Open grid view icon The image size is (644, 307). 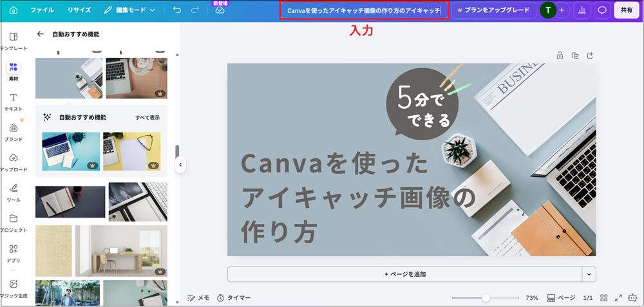(604, 298)
